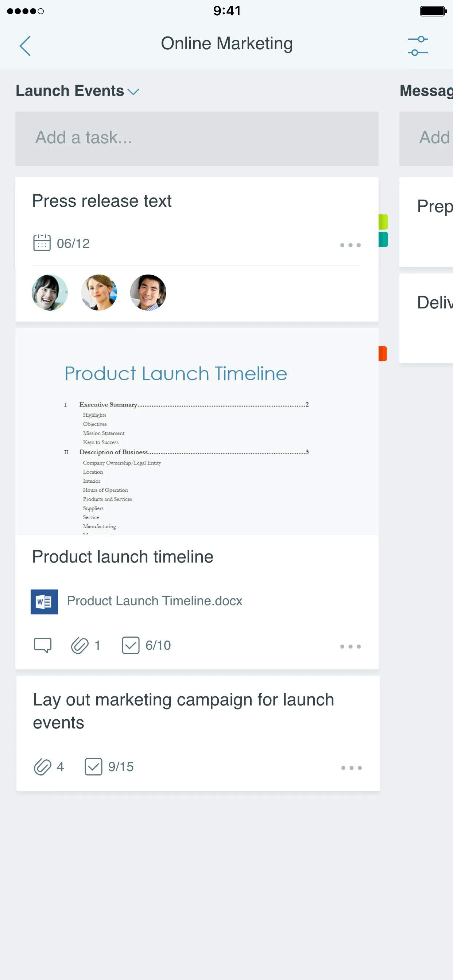Select the 06/12 due date
Screen dimensions: 453x980
click(73, 244)
